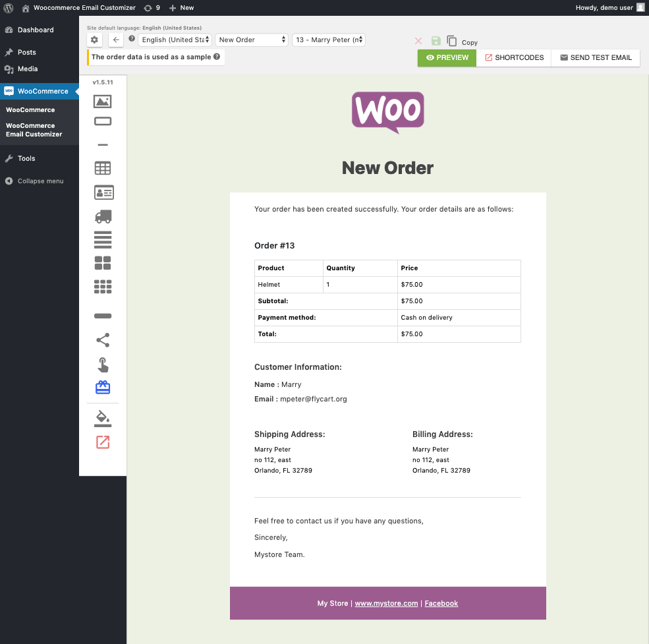
Task: Save template with green floppy icon
Action: click(x=436, y=41)
